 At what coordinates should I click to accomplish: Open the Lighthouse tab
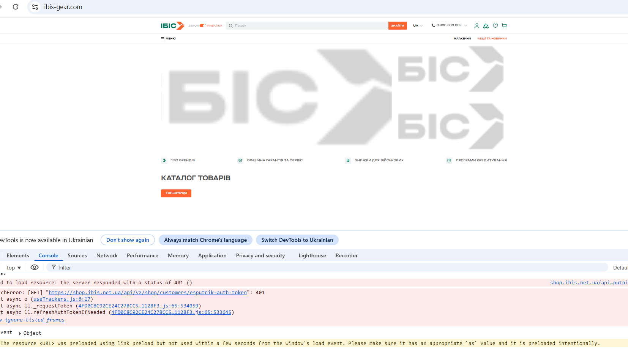click(312, 255)
